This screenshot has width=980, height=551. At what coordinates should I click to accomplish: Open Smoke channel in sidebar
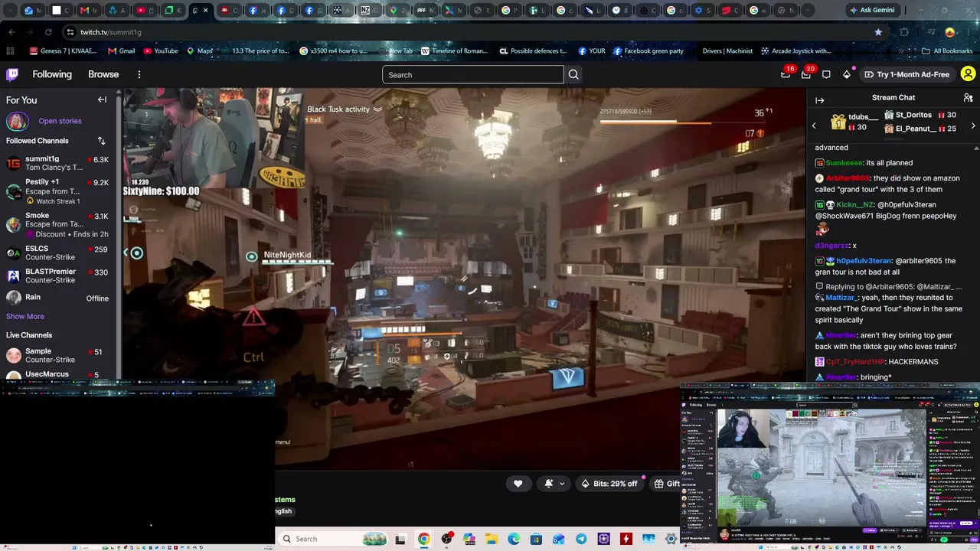(58, 224)
